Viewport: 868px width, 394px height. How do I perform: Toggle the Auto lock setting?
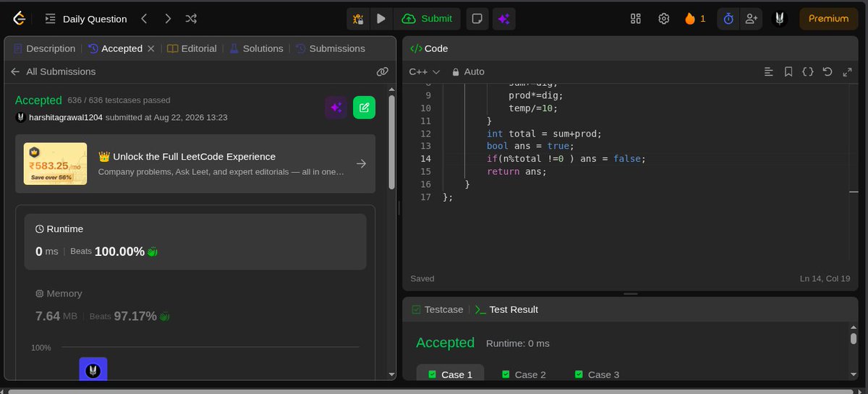coord(468,72)
